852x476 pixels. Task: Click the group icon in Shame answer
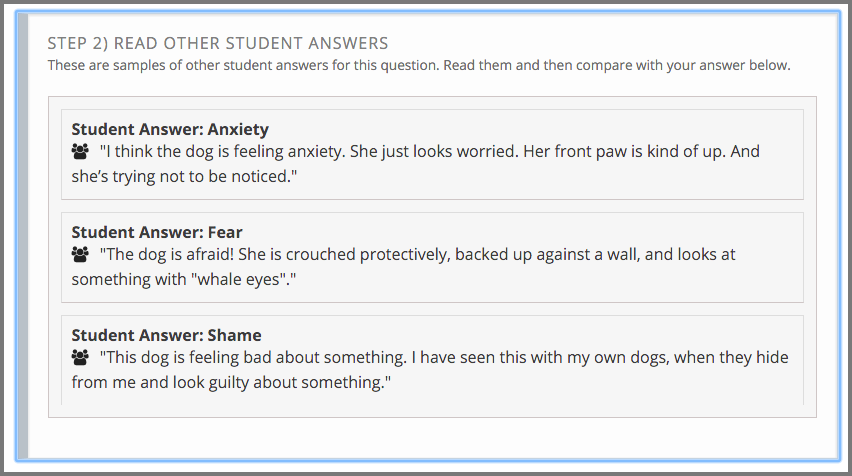81,358
